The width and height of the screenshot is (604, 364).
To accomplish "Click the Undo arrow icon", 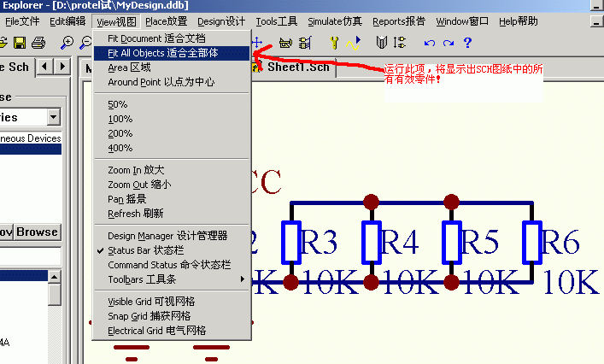I will (430, 43).
